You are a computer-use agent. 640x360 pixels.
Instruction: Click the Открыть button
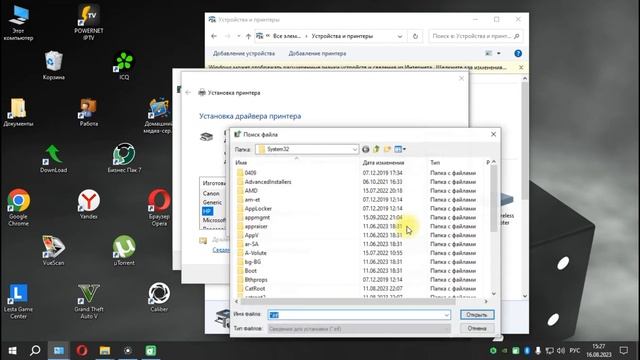477,315
